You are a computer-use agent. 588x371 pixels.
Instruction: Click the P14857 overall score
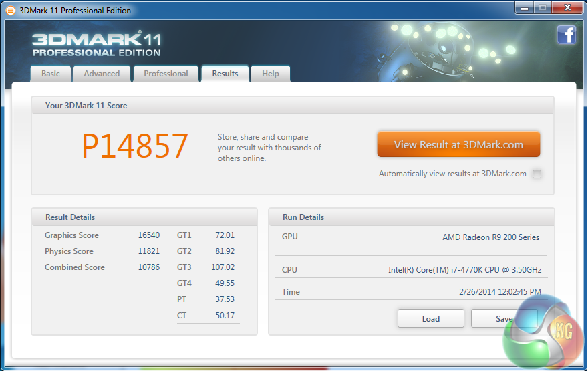click(x=135, y=146)
